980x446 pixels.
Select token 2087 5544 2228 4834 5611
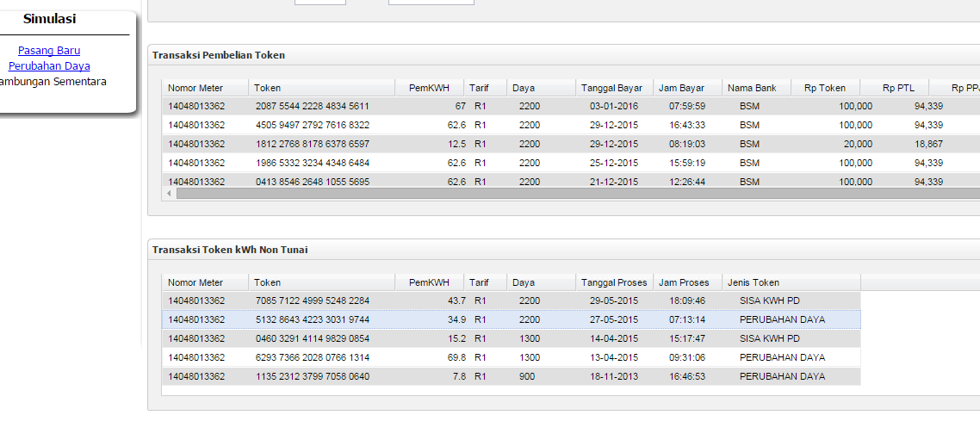(x=312, y=106)
